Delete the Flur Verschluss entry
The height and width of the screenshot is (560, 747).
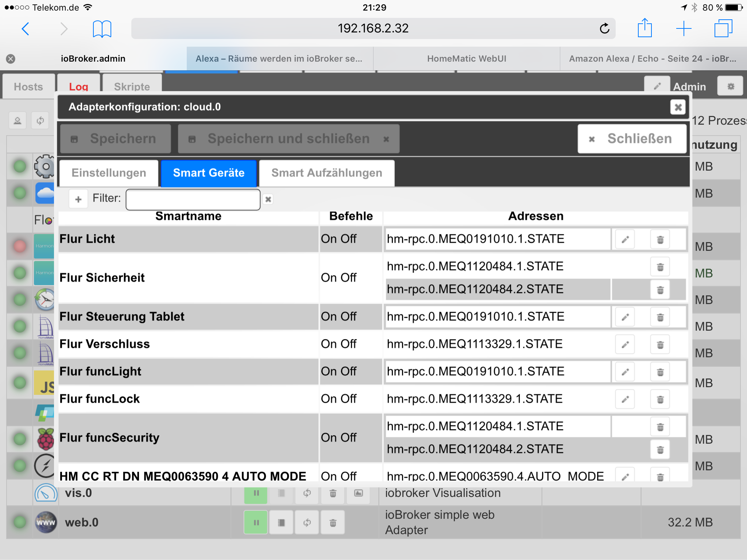660,345
